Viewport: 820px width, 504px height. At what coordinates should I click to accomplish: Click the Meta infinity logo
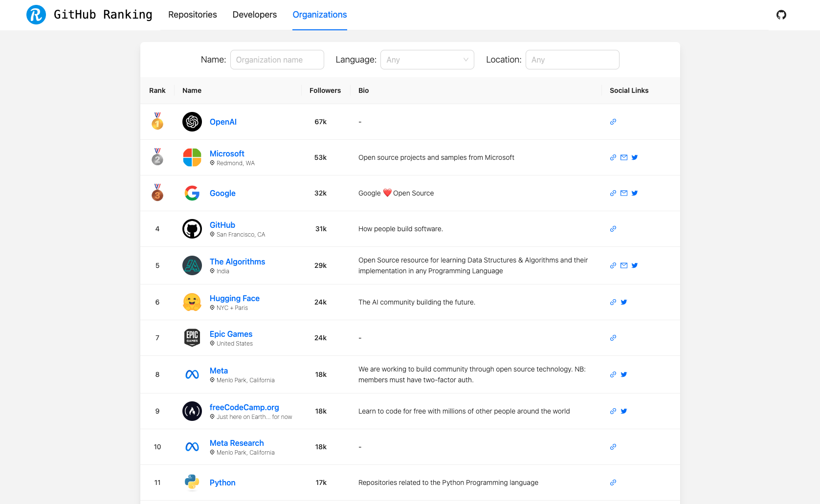tap(192, 374)
